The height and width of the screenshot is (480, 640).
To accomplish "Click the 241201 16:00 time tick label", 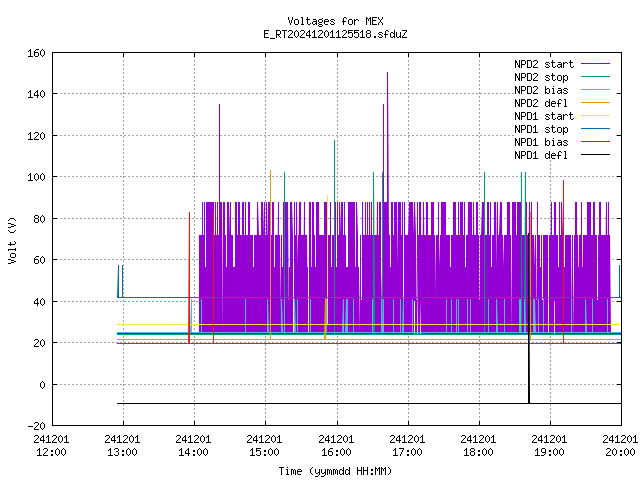I will tap(336, 446).
